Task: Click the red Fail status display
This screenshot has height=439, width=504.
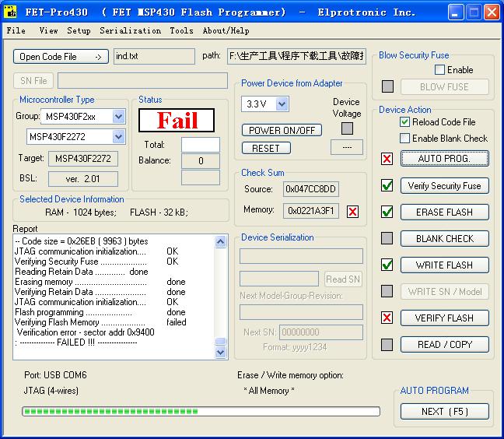Action: pos(177,121)
